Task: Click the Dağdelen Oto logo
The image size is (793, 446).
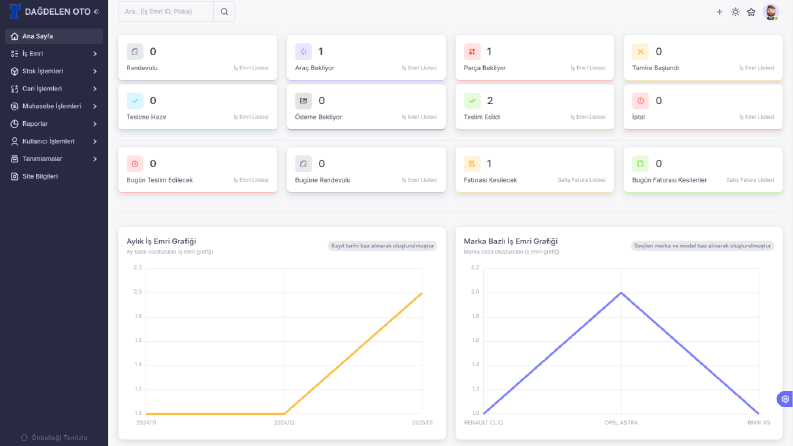Action: pos(15,11)
